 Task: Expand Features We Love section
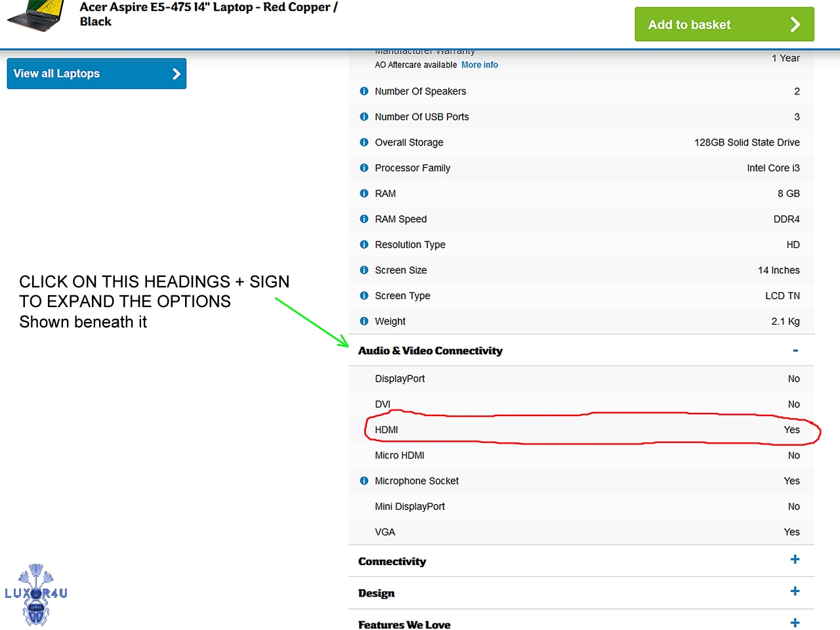click(795, 623)
